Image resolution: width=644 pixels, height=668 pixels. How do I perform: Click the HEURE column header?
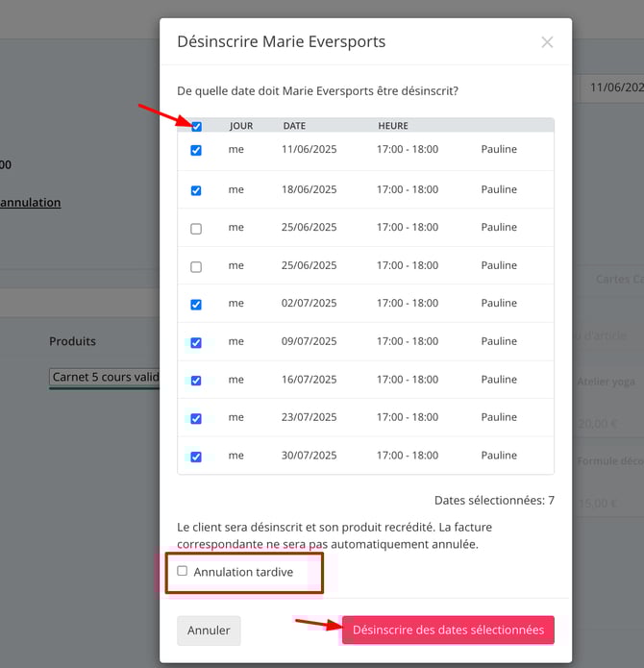coord(392,126)
